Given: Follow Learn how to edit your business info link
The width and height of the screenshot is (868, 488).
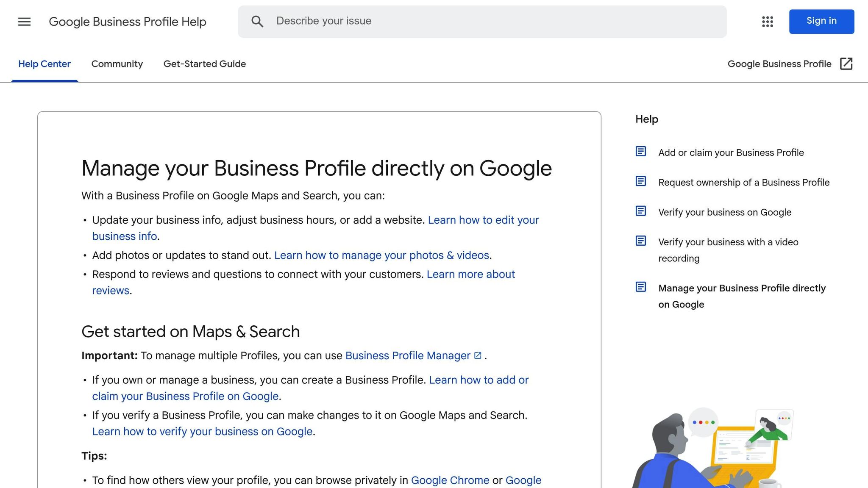Looking at the screenshot, I should point(483,220).
